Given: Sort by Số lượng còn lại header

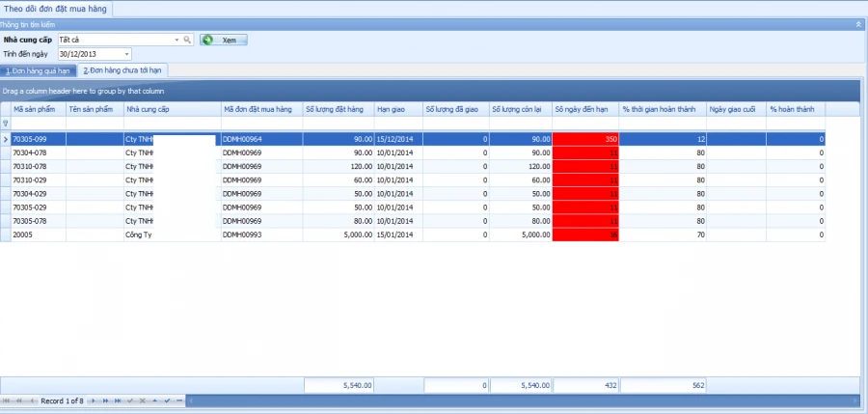Looking at the screenshot, I should pyautogui.click(x=521, y=109).
